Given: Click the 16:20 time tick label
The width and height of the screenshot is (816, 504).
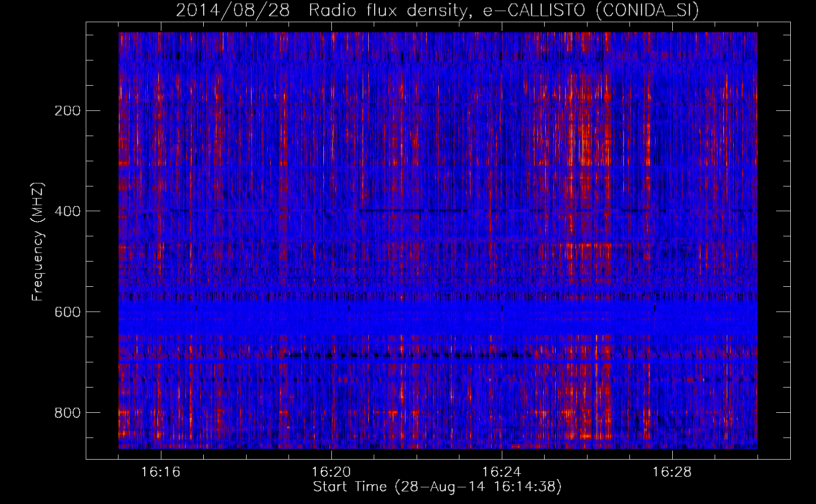Looking at the screenshot, I should [331, 472].
